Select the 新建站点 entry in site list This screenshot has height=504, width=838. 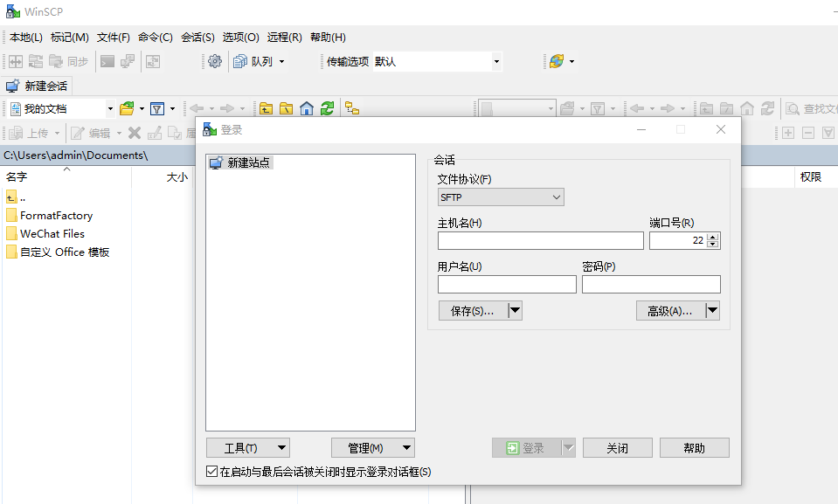point(240,162)
